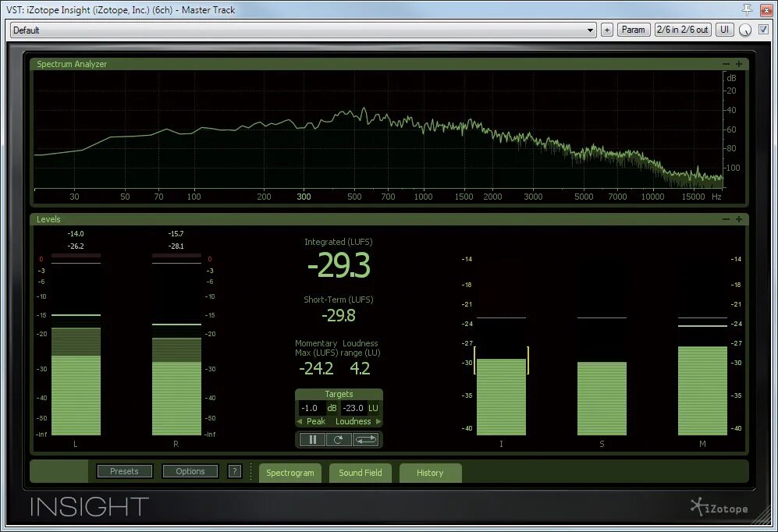Collapse the Spectrum Analyzer panel with minus
Viewport: 778px width, 532px height.
[726, 64]
